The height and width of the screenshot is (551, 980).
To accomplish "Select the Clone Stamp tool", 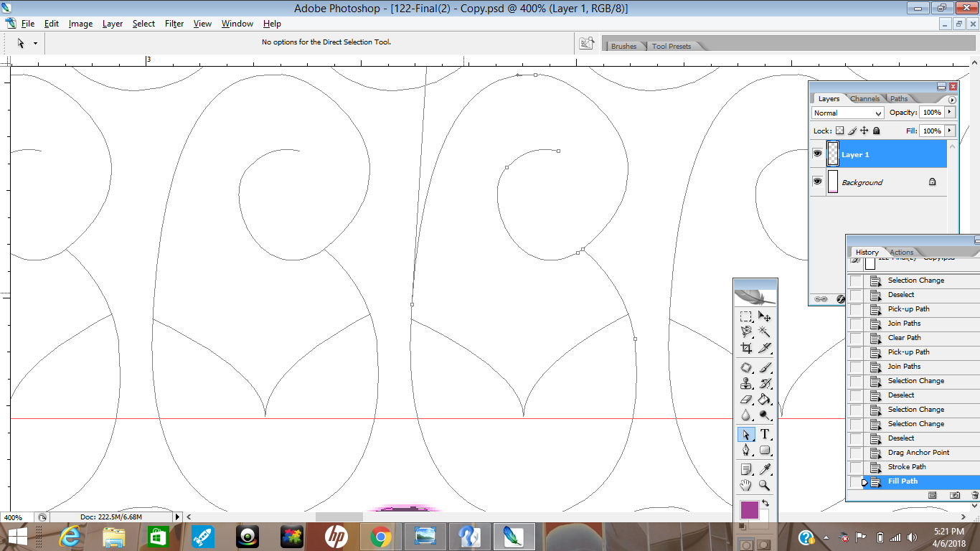I will [746, 383].
